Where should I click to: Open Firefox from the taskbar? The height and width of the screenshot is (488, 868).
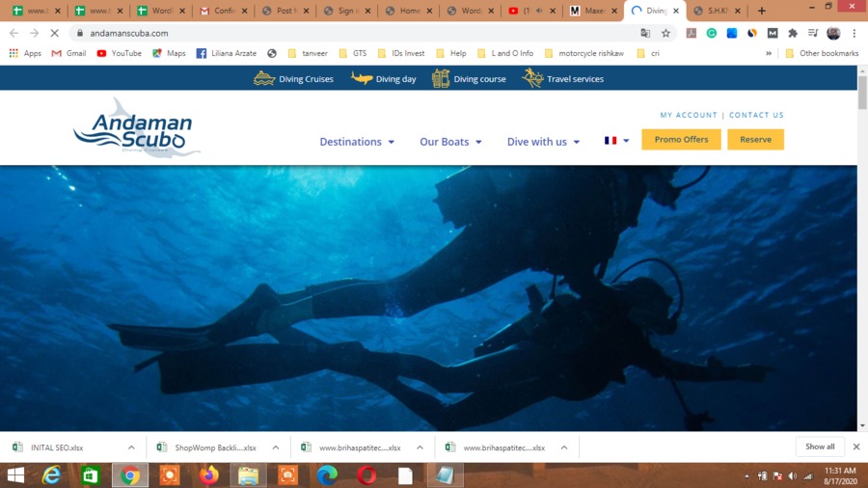pos(208,475)
